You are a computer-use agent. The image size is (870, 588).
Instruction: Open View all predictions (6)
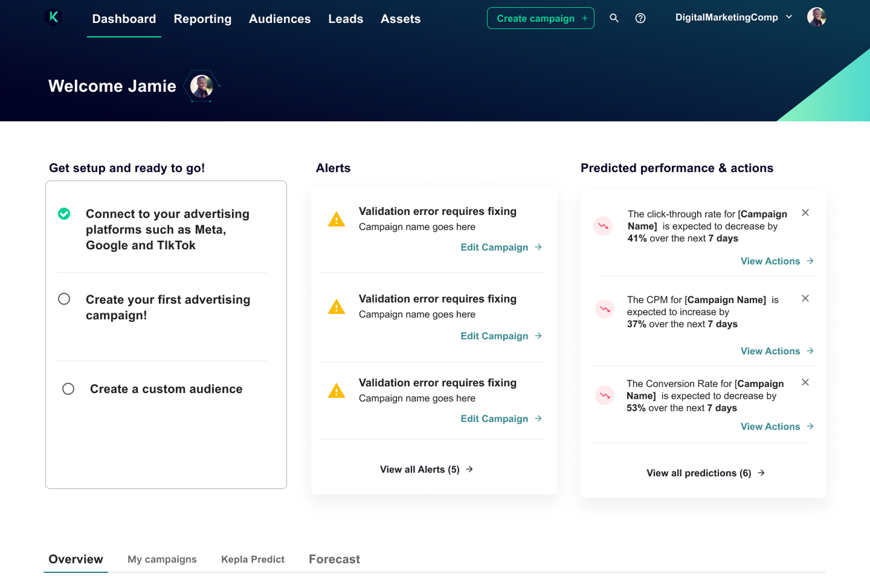coord(706,473)
